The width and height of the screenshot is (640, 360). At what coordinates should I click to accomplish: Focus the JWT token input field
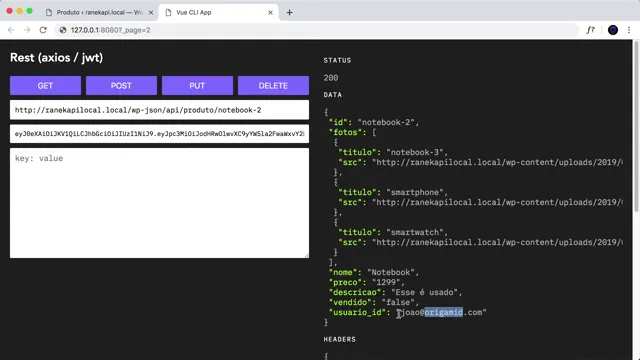tap(159, 134)
